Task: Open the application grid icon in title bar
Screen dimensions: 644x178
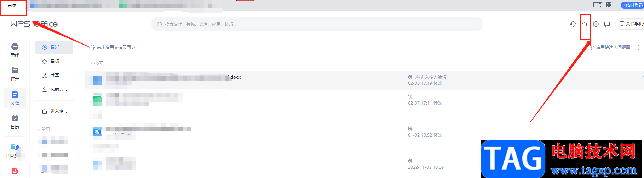Action: click(609, 5)
